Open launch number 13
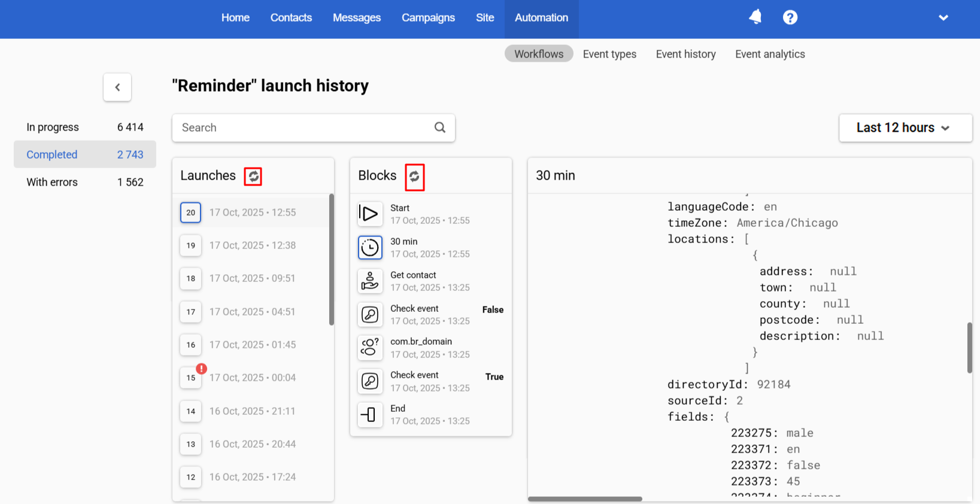The image size is (980, 504). (190, 444)
